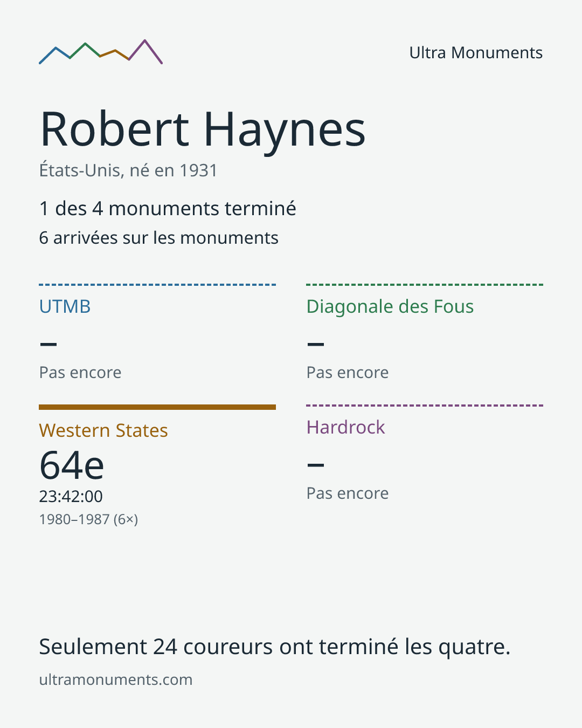Open the UTMB race title

[x=65, y=306]
